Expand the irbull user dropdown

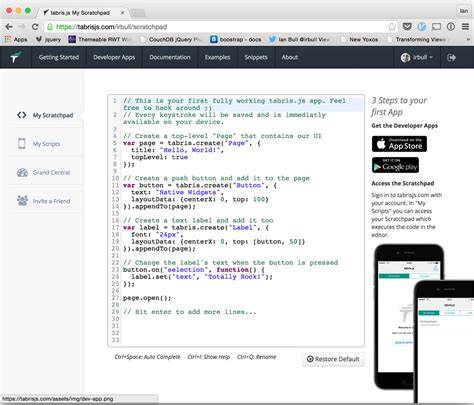416,57
